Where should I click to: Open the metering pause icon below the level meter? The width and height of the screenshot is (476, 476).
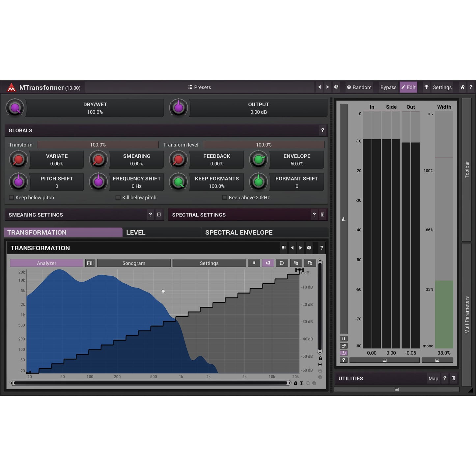(x=344, y=339)
